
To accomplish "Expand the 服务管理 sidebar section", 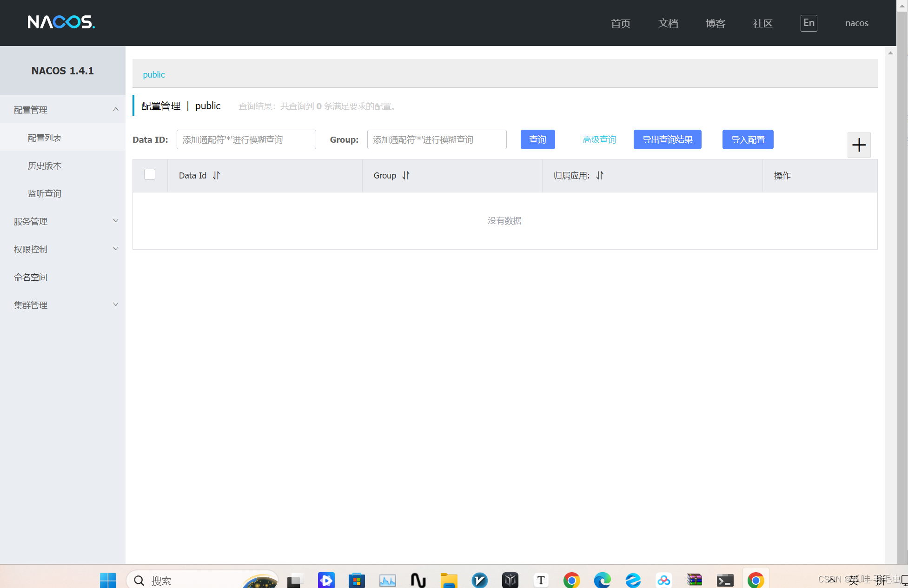I will tap(63, 221).
